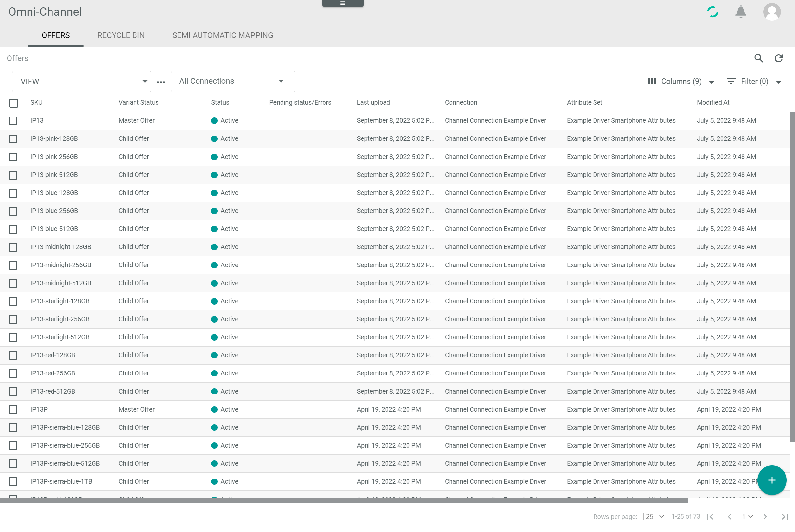
Task: Click Master Offer in the IP13P row
Action: point(136,410)
